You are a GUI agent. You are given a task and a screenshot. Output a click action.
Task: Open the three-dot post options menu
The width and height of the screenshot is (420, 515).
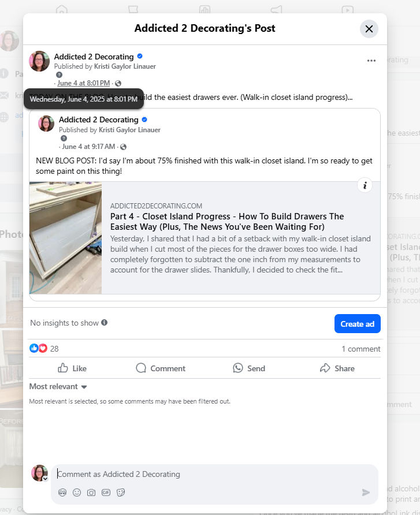coord(371,61)
